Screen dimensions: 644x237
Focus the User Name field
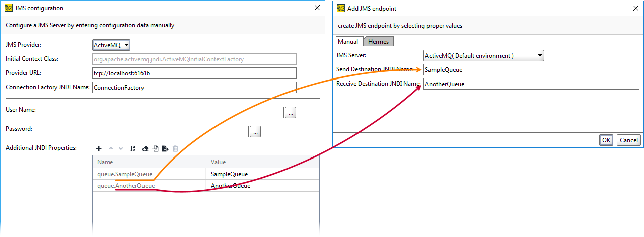tap(189, 112)
